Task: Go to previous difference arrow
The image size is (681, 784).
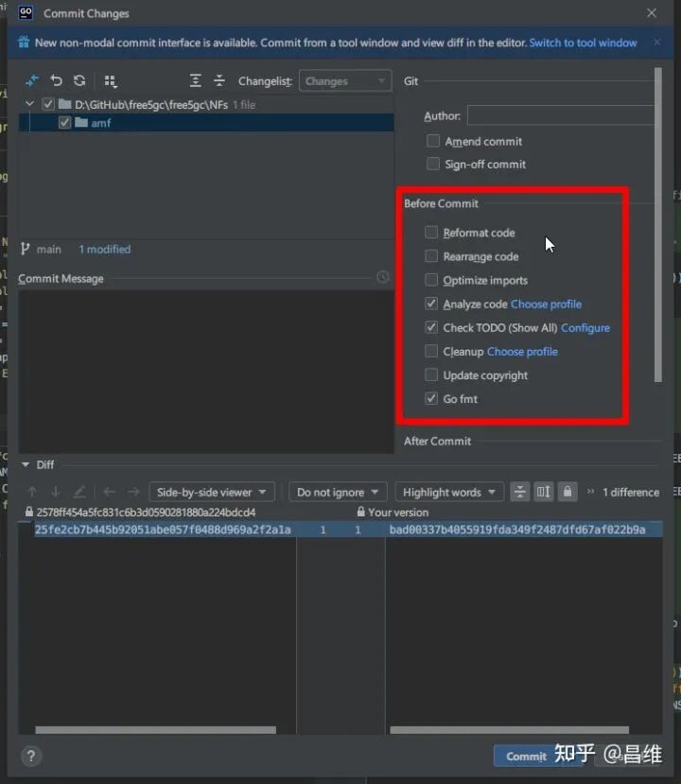Action: (x=32, y=492)
